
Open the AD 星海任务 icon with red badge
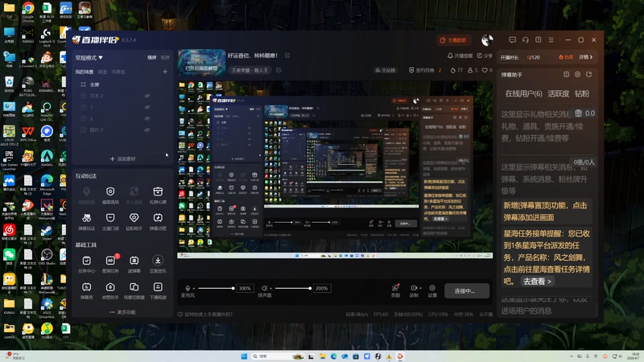110,261
